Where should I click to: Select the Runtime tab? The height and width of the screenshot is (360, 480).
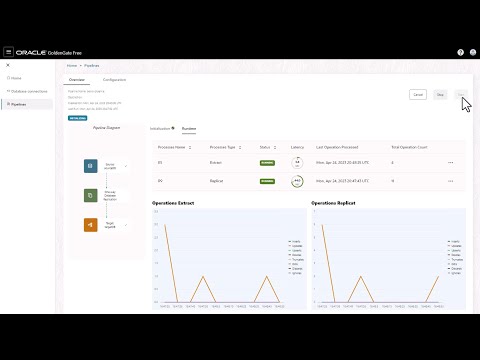pos(189,128)
